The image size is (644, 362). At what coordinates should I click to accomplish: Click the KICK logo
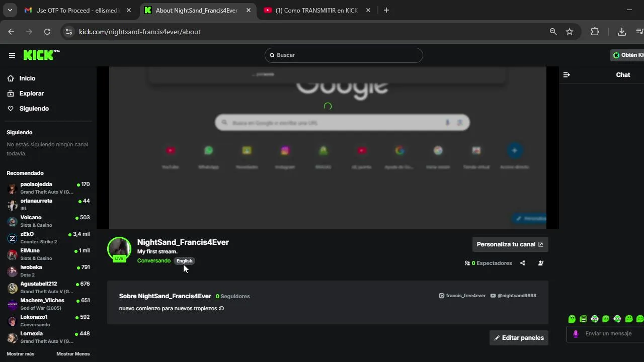point(41,55)
